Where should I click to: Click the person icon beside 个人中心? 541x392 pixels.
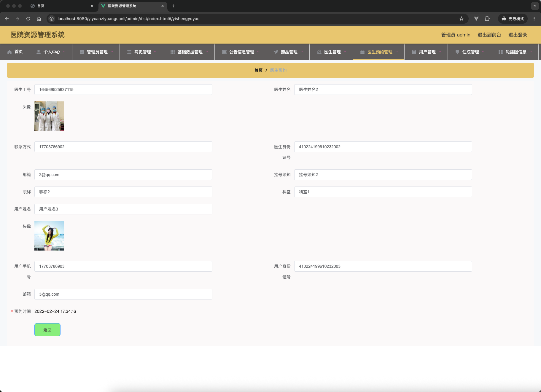pos(39,52)
